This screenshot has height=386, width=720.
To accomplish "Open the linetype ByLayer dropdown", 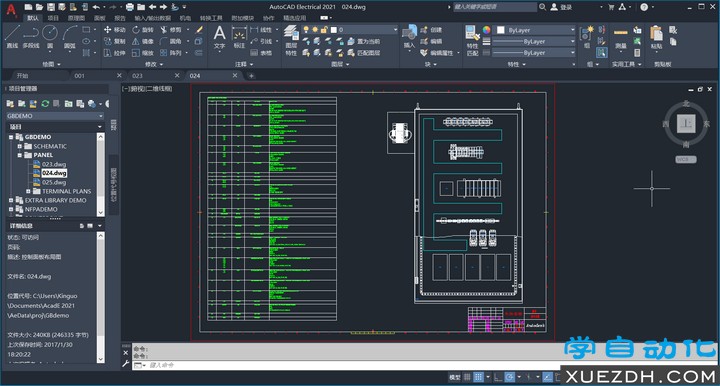I will tap(534, 53).
